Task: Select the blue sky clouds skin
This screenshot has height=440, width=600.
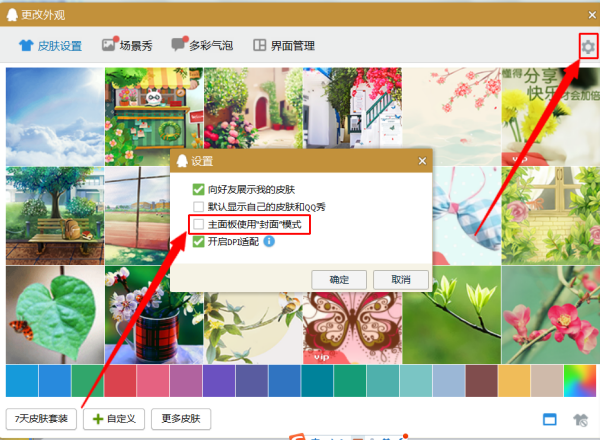Action: point(55,117)
